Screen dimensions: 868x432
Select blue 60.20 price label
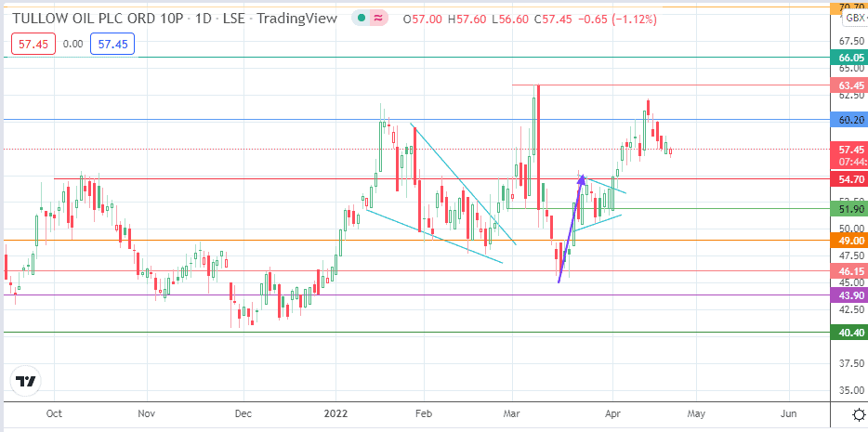pos(849,121)
